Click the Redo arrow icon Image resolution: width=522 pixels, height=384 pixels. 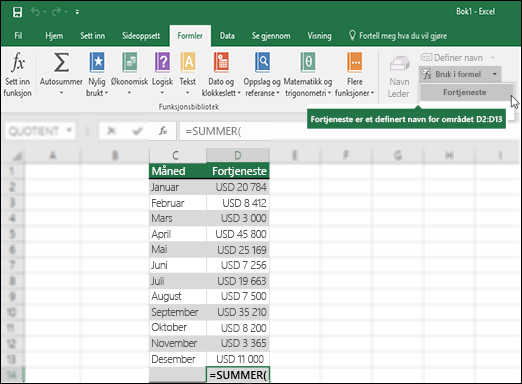[56, 12]
